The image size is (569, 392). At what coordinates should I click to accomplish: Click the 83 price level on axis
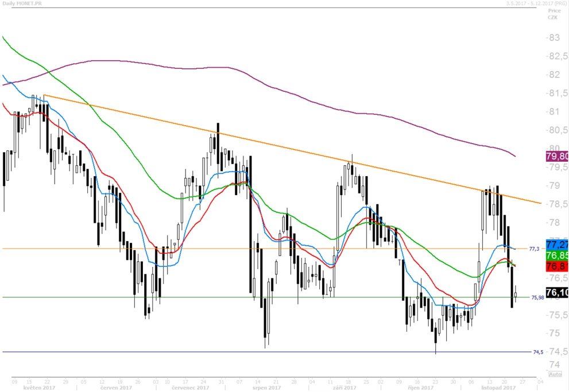click(x=553, y=38)
